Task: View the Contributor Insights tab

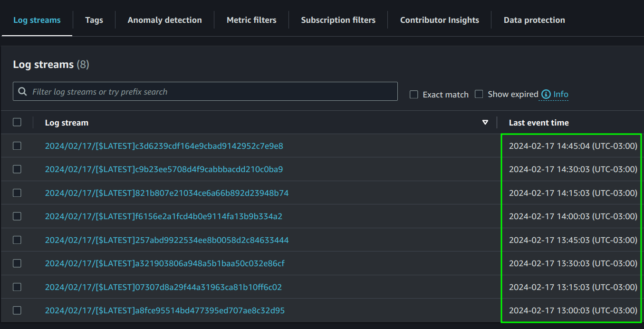Action: point(439,20)
